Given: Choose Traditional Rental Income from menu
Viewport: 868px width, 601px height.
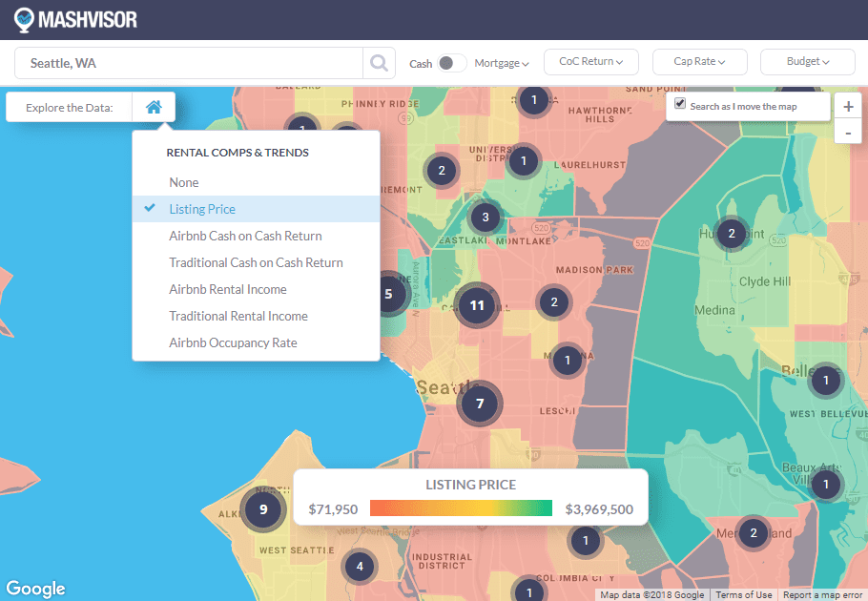Looking at the screenshot, I should pyautogui.click(x=238, y=316).
